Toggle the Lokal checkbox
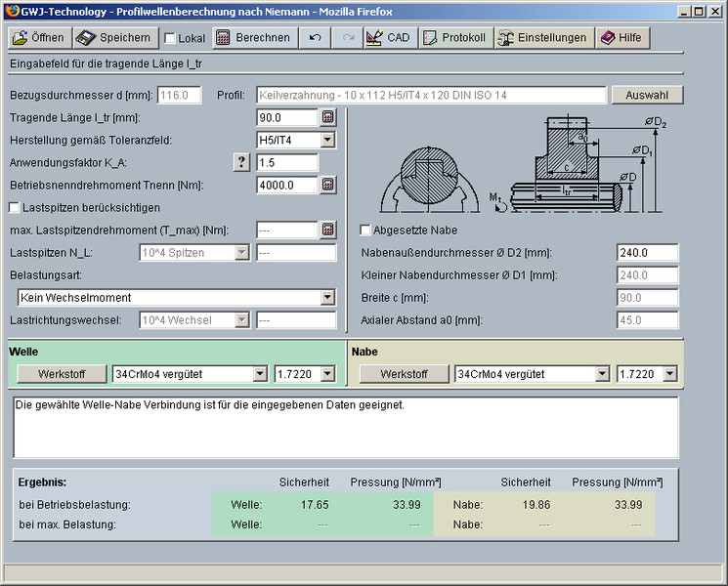Screen dimensions: 728x586 (170, 39)
